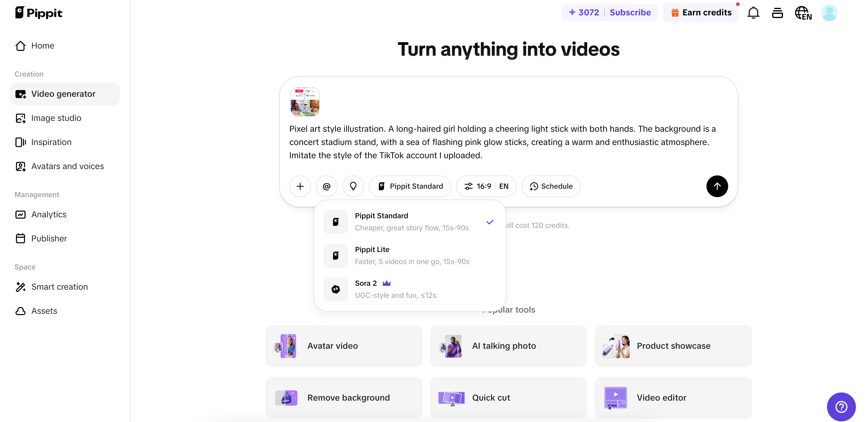The image size is (868, 422).
Task: Click the uploaded TikTok screenshot thumbnail
Action: [305, 102]
